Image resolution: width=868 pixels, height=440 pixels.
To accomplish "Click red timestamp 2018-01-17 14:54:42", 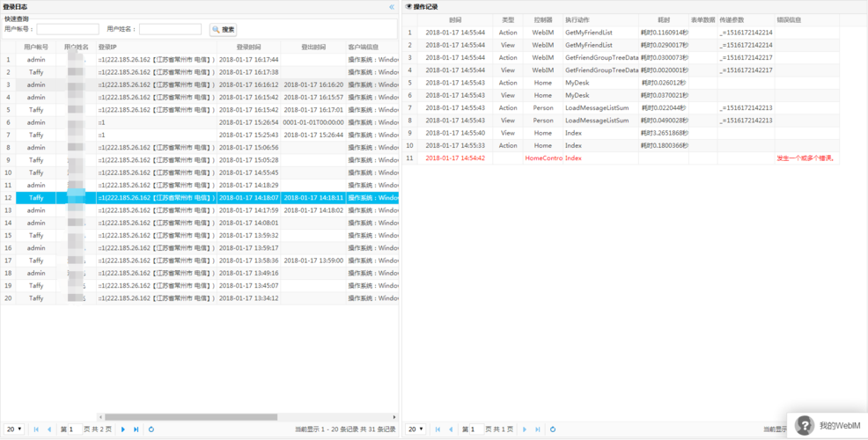I will coord(455,158).
